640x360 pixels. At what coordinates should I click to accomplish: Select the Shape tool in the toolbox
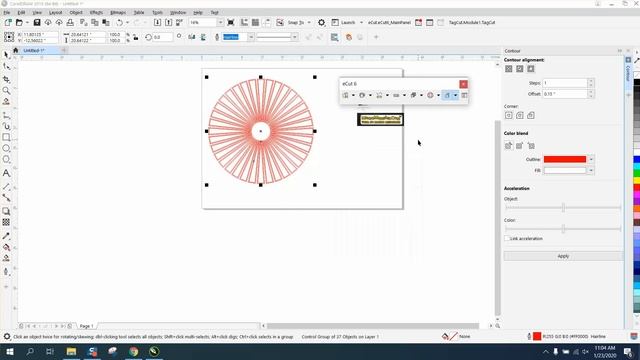[6, 66]
